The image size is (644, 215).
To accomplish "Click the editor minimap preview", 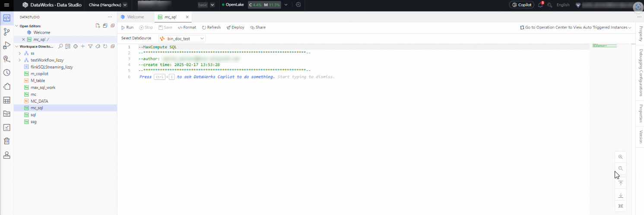I will (x=604, y=45).
